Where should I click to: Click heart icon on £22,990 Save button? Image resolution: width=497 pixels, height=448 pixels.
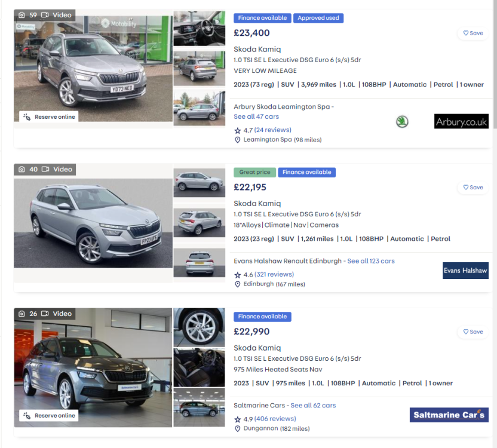[465, 332]
